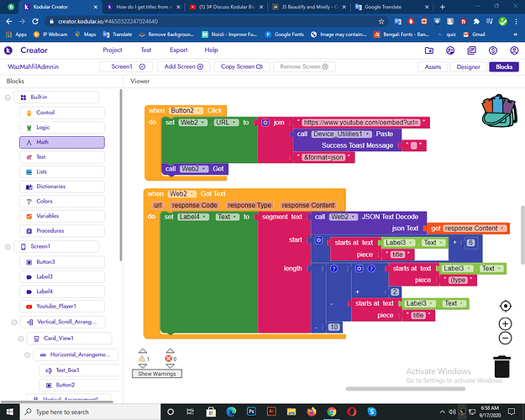This screenshot has width=525, height=420.
Task: Open the Export menu
Action: tap(178, 50)
